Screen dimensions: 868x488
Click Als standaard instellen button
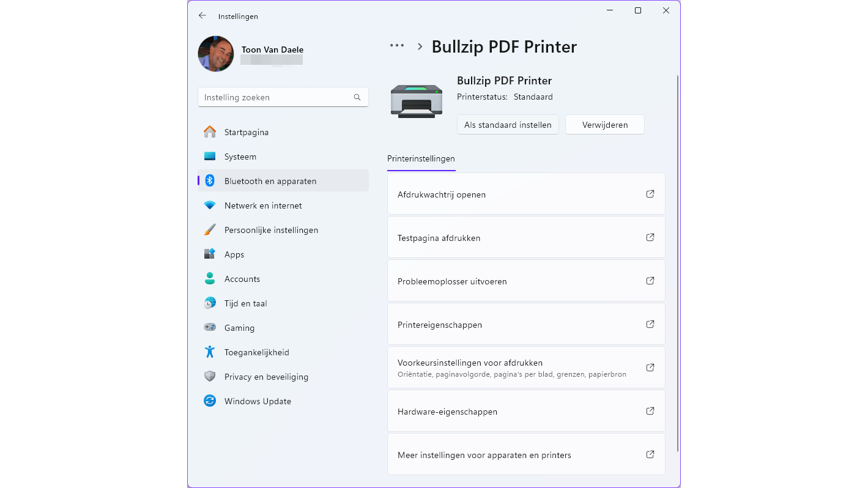[508, 125]
